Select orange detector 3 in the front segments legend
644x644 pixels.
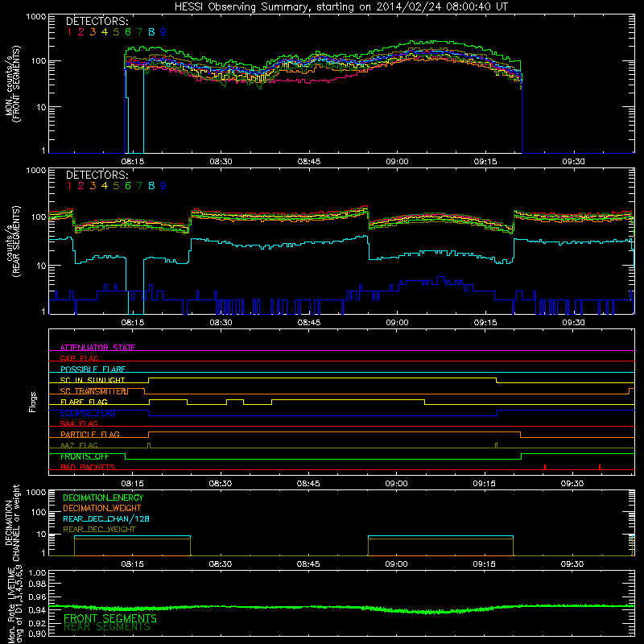(93, 32)
